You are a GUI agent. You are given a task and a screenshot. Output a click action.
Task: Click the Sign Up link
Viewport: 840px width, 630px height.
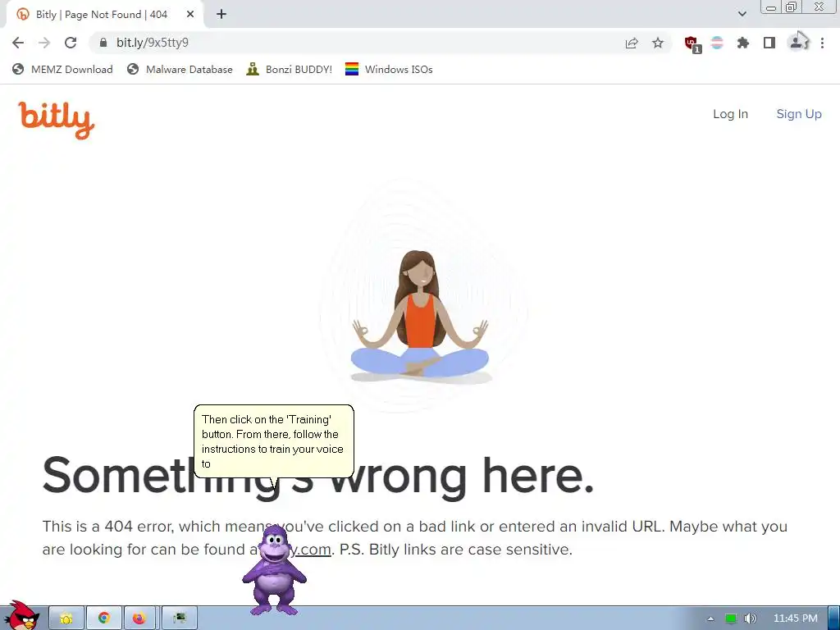click(799, 114)
